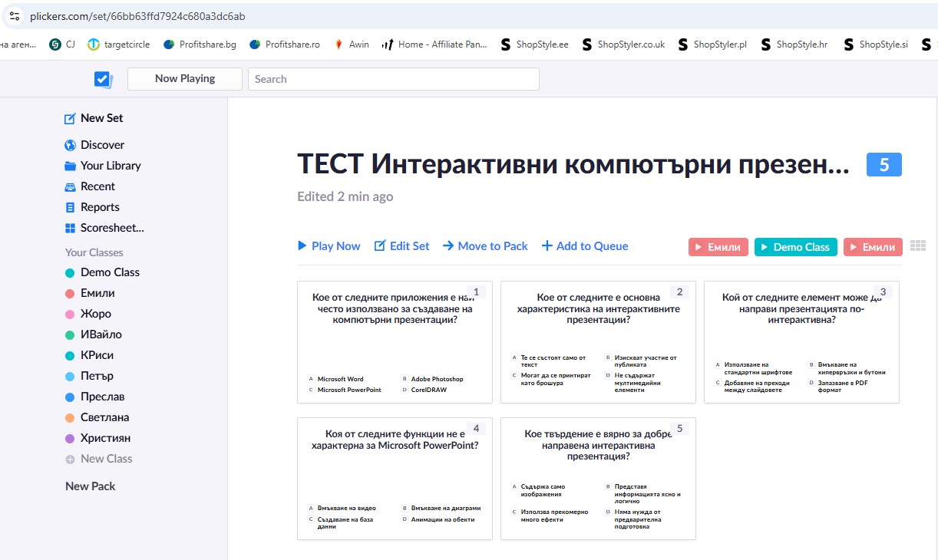Switch to the Now Playing tab
Viewport: 938px width, 560px height.
[x=184, y=78]
